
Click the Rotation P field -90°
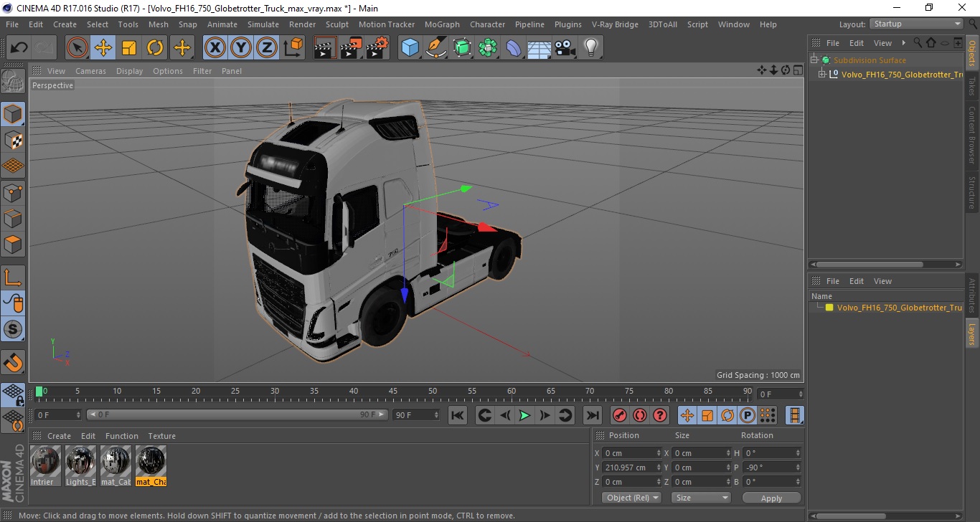click(x=772, y=468)
